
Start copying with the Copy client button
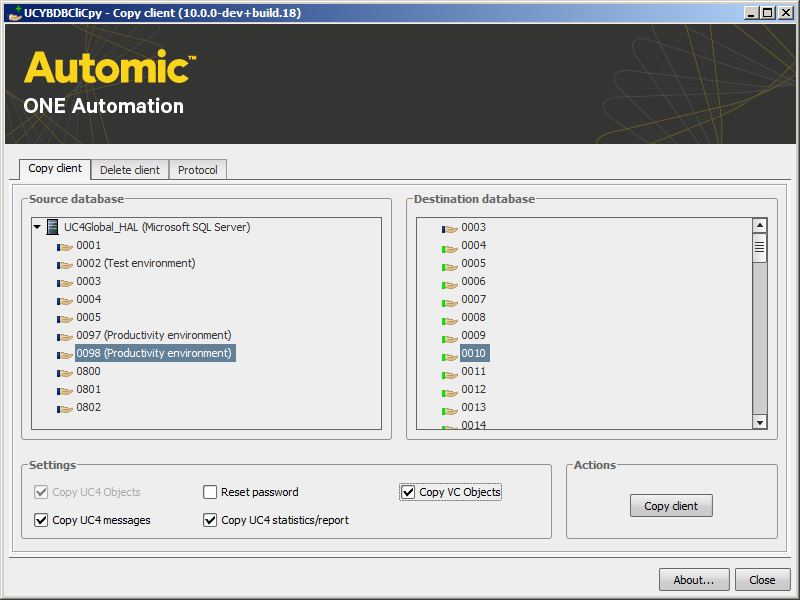(671, 506)
